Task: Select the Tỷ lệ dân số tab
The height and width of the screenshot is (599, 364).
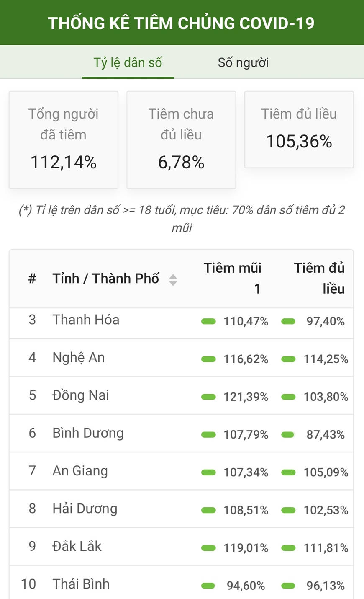Action: click(x=128, y=63)
